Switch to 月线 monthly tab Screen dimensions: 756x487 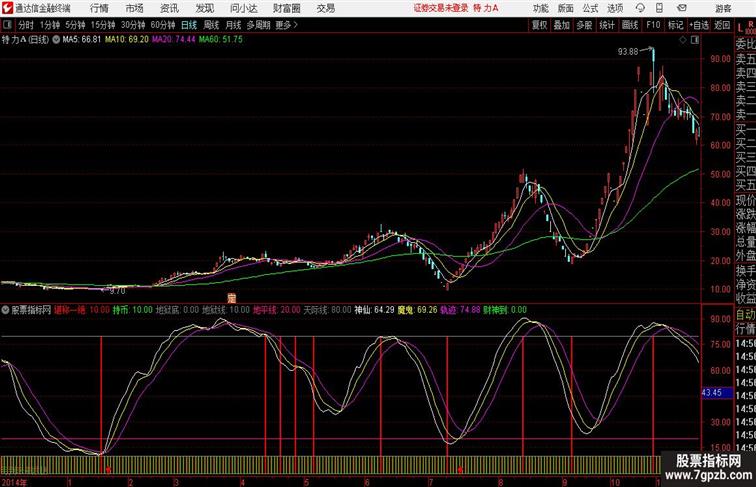[233, 25]
